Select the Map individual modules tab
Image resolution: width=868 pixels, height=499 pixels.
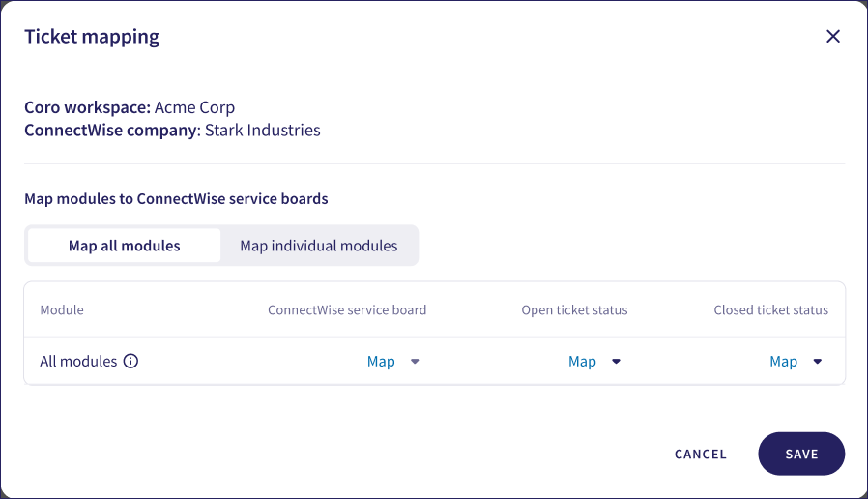tap(319, 246)
